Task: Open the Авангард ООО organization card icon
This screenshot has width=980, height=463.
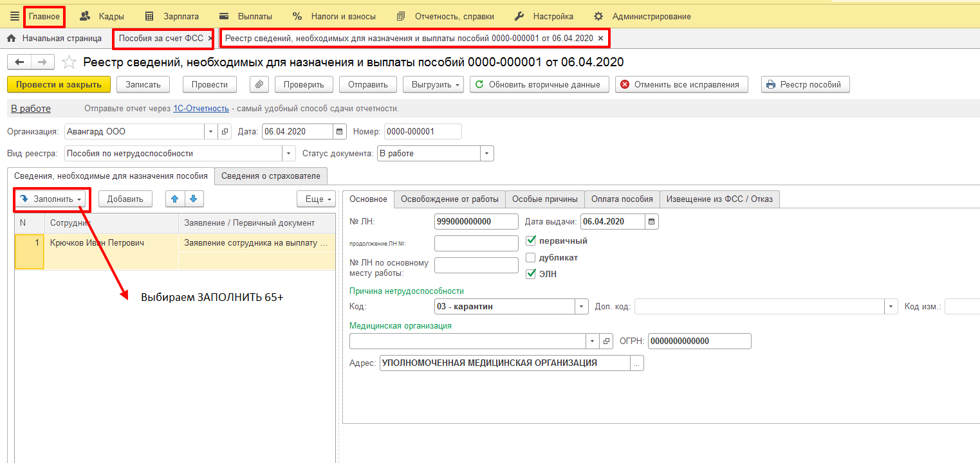Action: [x=225, y=131]
